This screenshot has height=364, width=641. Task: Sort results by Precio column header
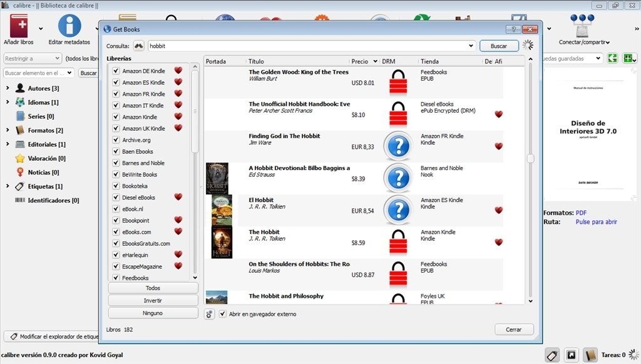click(x=365, y=61)
